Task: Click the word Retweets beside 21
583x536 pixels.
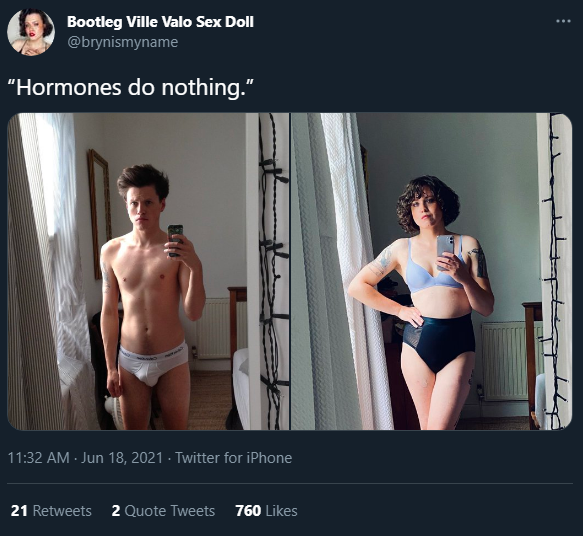Action: (x=62, y=511)
